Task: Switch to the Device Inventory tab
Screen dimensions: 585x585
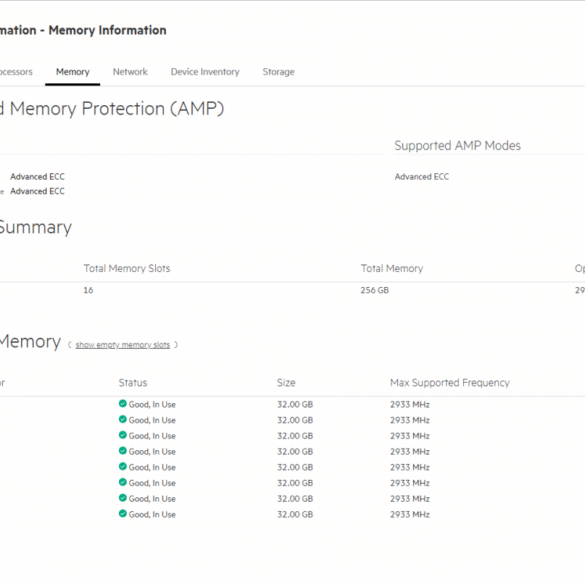Action: [205, 72]
